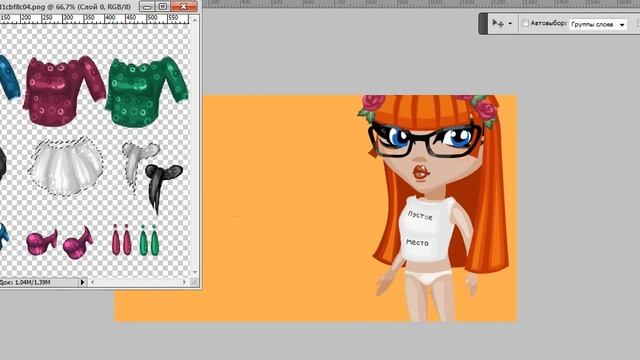Click the options bar dark grip handle

(483, 24)
